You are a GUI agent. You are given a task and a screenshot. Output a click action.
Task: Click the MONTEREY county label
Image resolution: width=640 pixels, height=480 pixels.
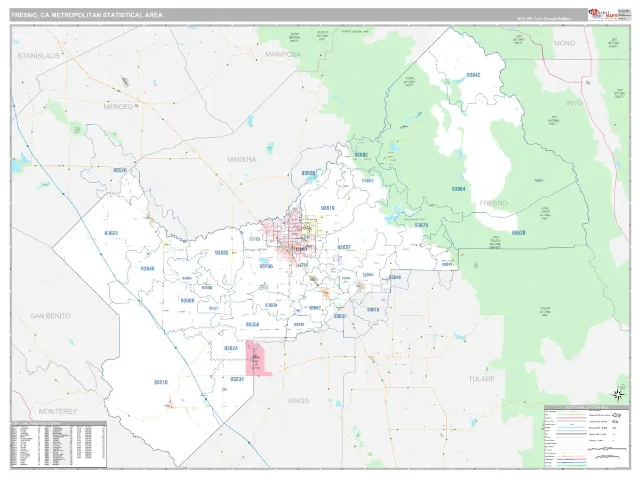coord(58,411)
